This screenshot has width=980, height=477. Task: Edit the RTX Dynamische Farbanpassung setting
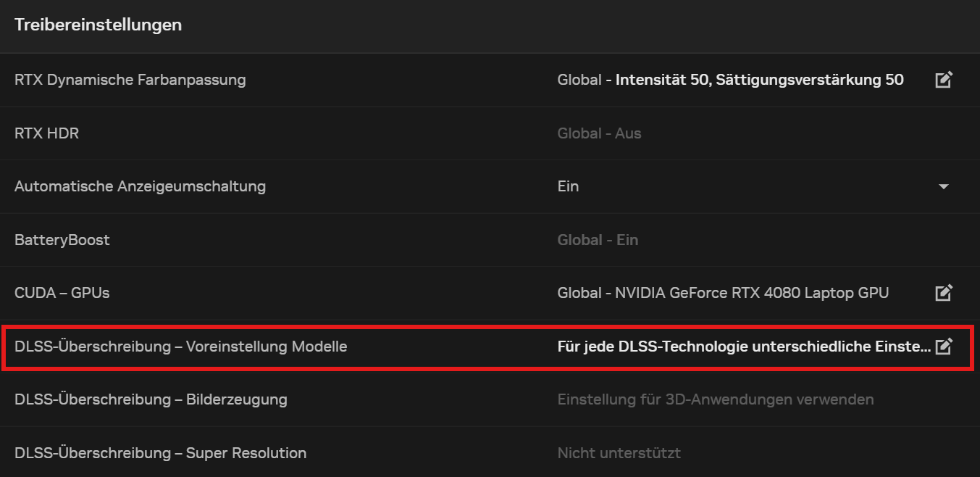coord(943,80)
